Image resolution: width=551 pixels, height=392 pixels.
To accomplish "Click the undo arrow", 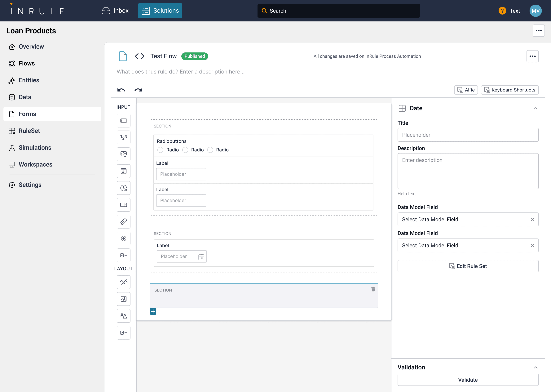I will 121,90.
